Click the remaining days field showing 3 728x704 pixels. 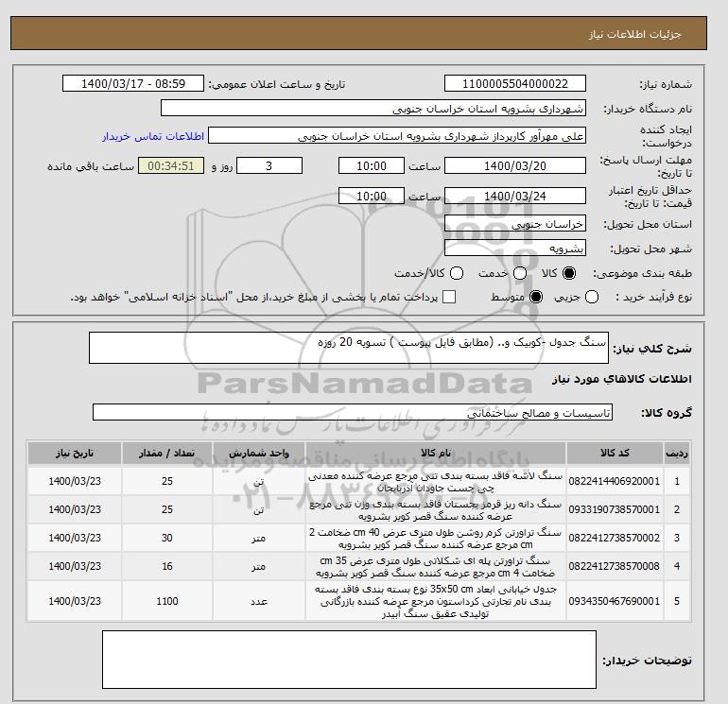pos(269,165)
